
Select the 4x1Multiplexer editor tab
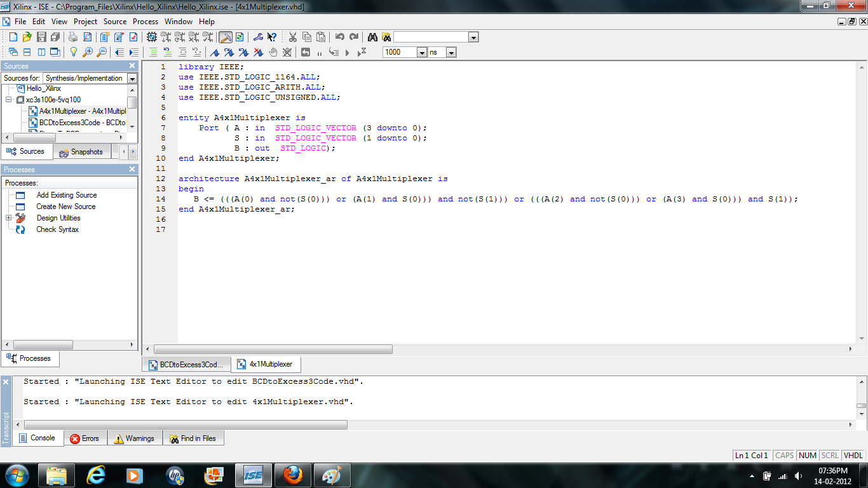[265, 364]
